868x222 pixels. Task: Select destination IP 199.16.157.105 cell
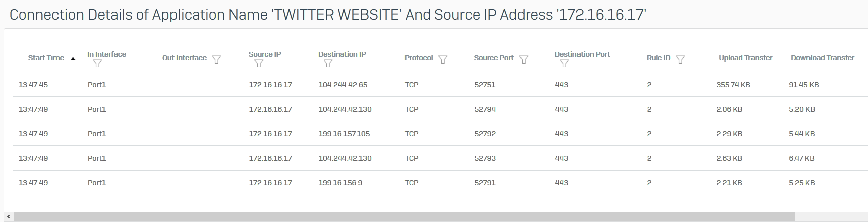[344, 134]
